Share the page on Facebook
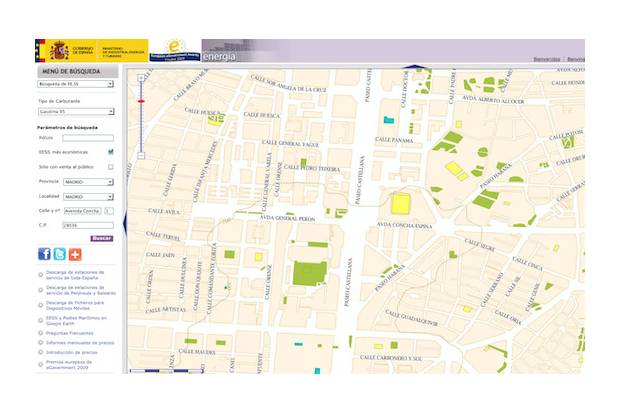Screen dimensions: 620x413 coord(44,254)
